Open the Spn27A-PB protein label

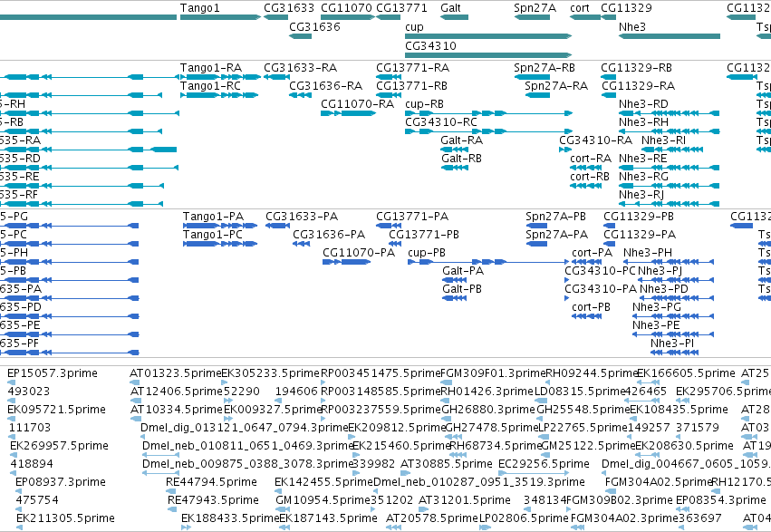[x=555, y=217]
